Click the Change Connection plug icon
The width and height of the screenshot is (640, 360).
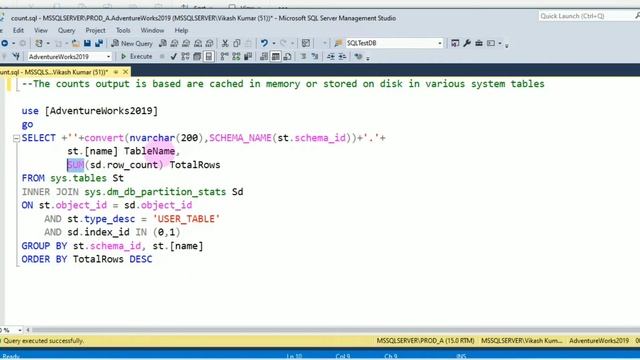[x=16, y=56]
